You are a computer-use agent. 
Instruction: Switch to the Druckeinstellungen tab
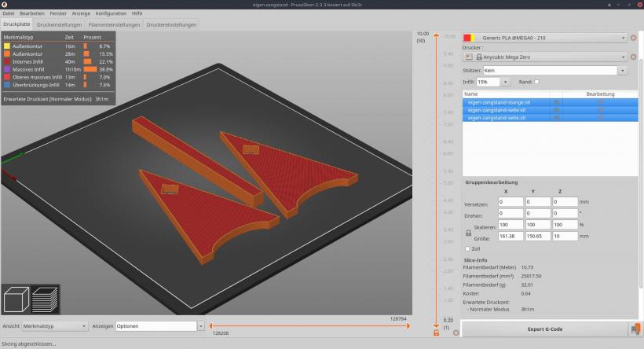(x=59, y=24)
